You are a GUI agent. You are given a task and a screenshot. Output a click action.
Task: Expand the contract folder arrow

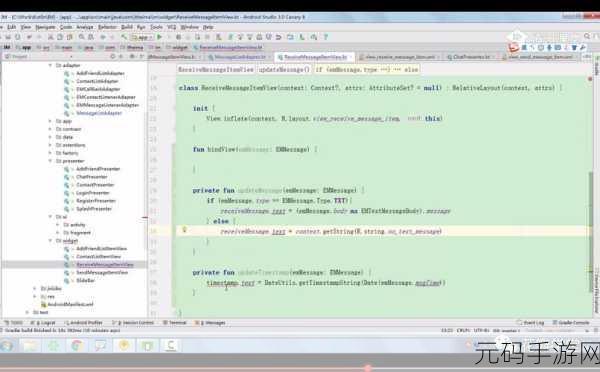tap(50, 129)
